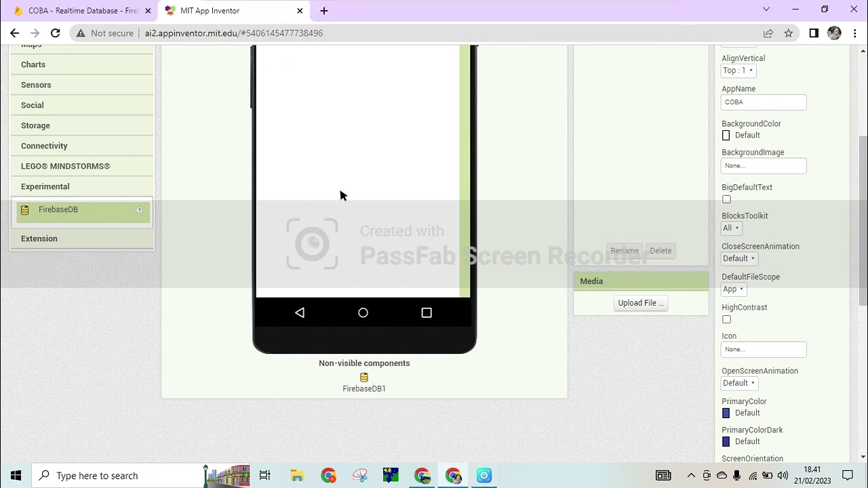Screen dimensions: 868x488
Task: Open OpenScreenAnimation Default dropdown
Action: [738, 383]
